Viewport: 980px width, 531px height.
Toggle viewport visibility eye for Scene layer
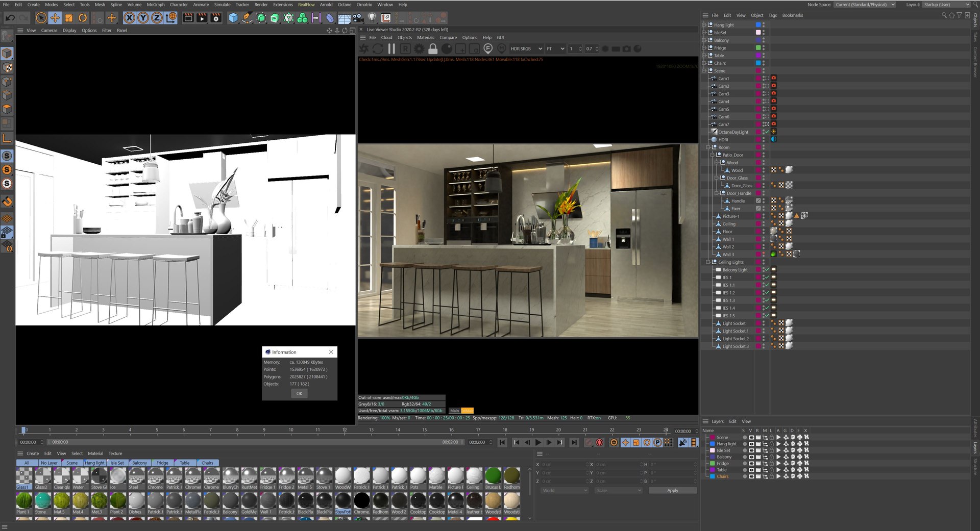click(x=751, y=438)
